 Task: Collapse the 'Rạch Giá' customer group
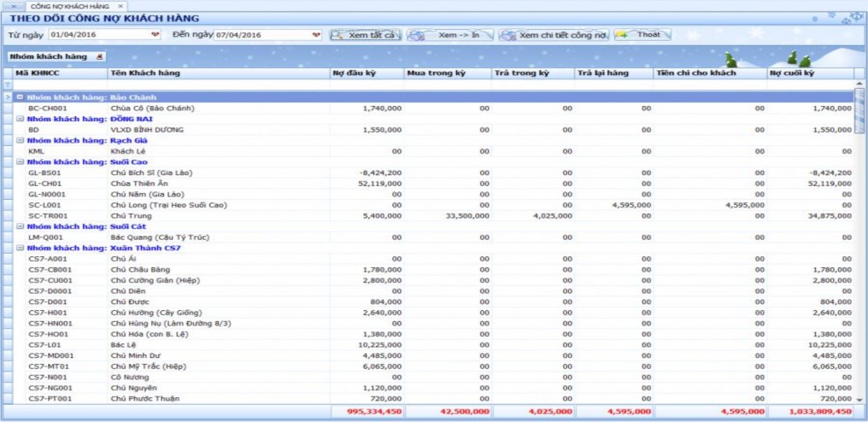20,140
